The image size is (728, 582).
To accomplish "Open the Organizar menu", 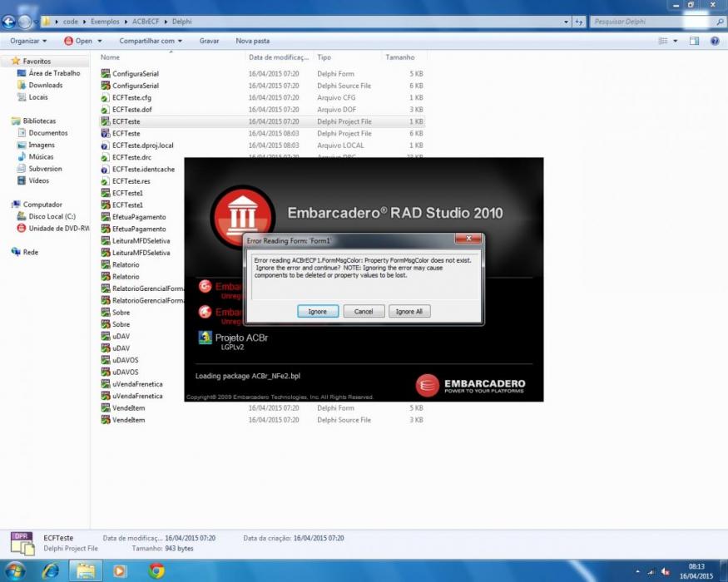I will tap(28, 41).
